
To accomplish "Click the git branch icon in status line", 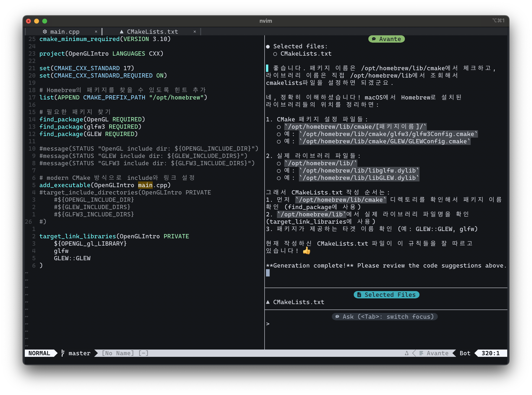I will coord(63,353).
